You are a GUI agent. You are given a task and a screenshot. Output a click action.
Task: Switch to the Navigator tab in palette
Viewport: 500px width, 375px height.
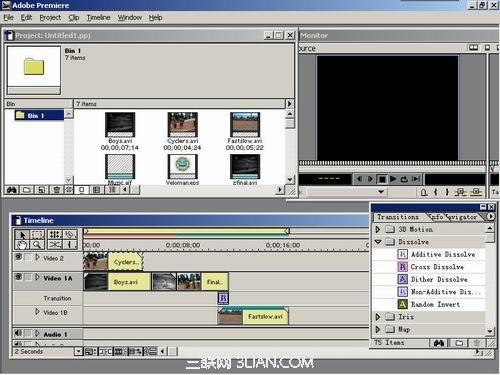coord(462,217)
